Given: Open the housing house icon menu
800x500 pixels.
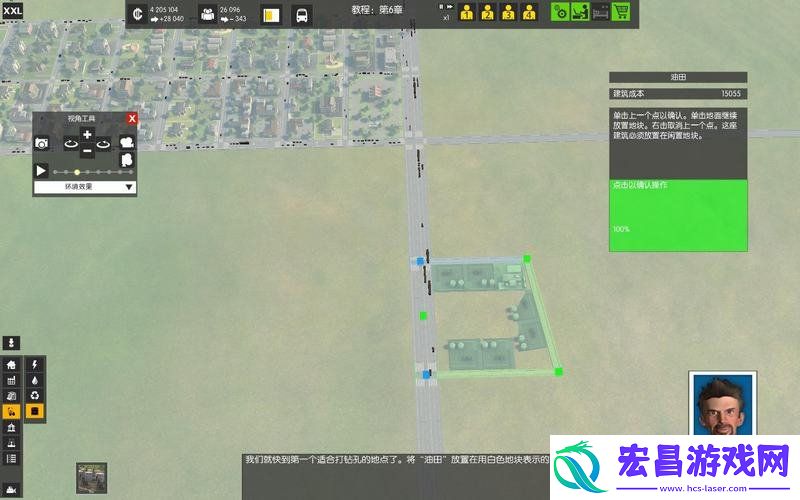Looking at the screenshot, I should click(11, 364).
